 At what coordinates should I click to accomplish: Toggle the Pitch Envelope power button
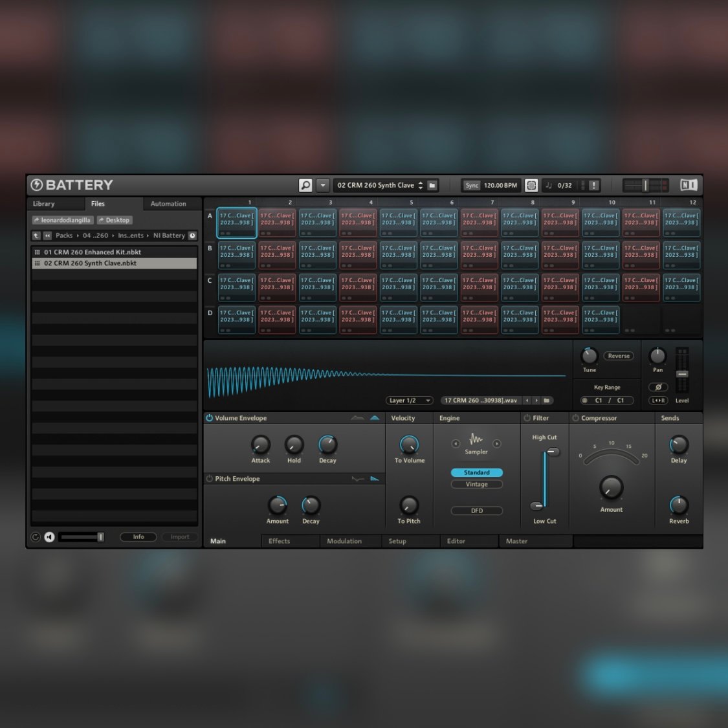click(210, 479)
